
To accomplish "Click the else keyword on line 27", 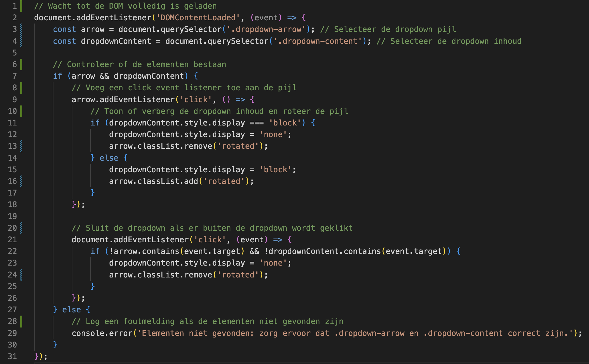I will tap(71, 310).
